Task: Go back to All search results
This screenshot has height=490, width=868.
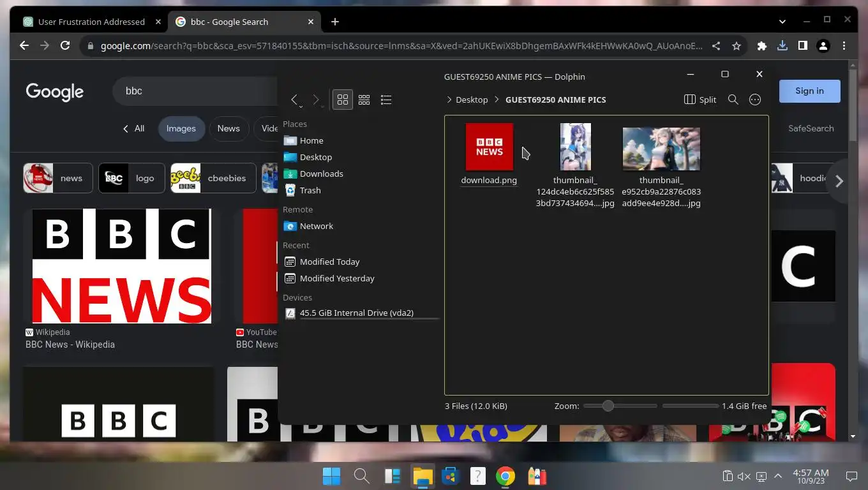Action: pyautogui.click(x=133, y=128)
